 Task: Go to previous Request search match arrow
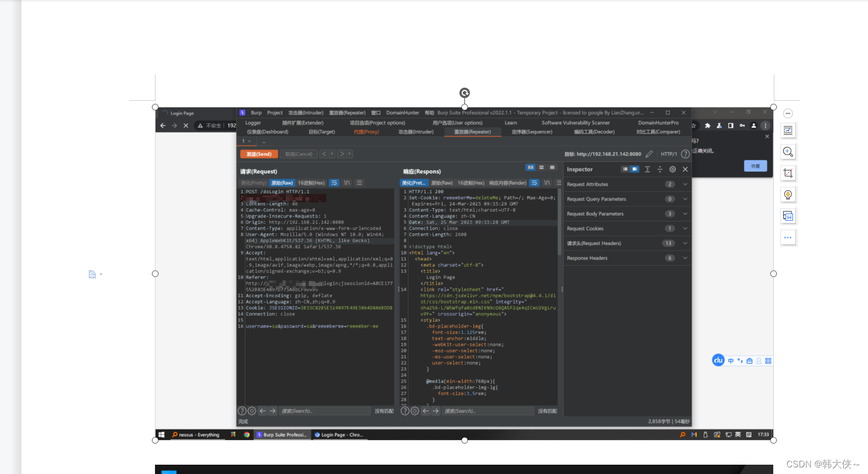(262, 411)
